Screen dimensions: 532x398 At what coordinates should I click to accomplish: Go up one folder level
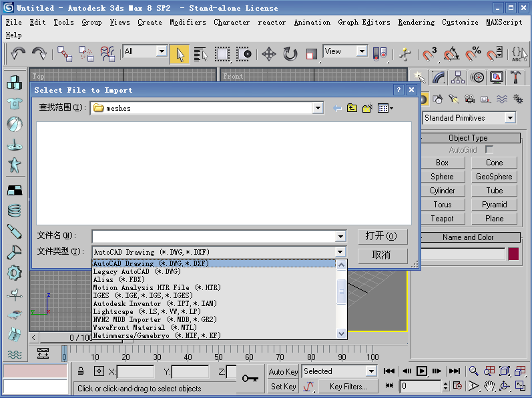point(352,108)
